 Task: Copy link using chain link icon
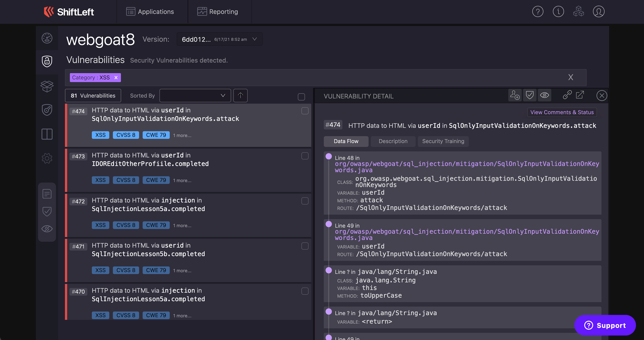coord(567,95)
